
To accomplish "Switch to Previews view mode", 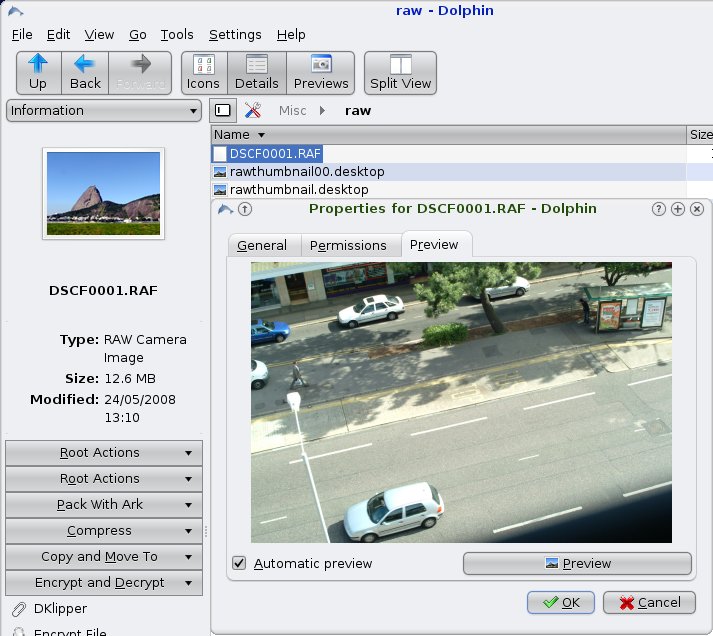I will pyautogui.click(x=320, y=72).
